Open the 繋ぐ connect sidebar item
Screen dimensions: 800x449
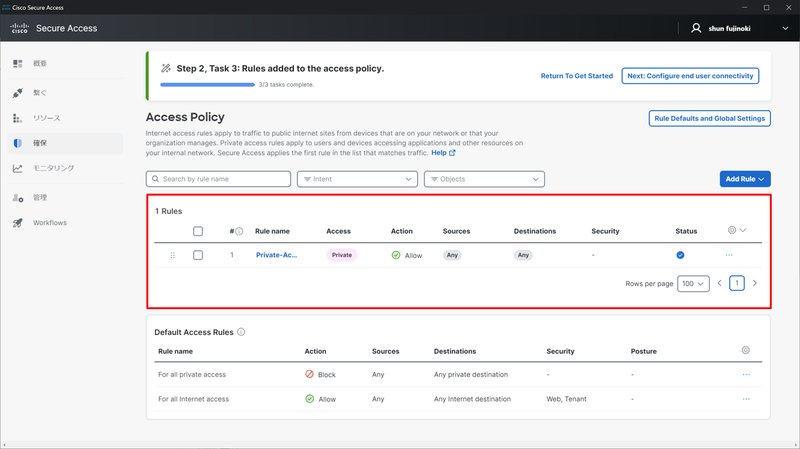[65, 93]
